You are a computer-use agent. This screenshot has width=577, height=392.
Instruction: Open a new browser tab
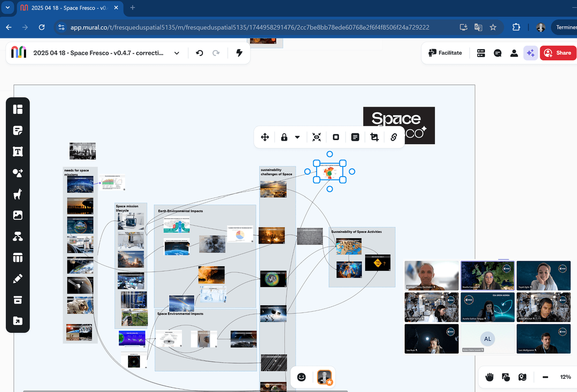pos(133,8)
